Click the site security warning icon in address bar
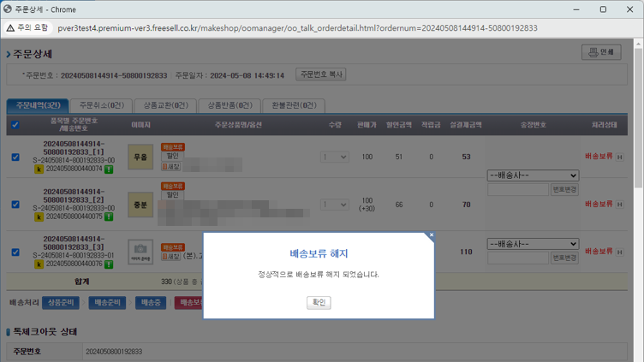The height and width of the screenshot is (362, 644). [x=11, y=28]
